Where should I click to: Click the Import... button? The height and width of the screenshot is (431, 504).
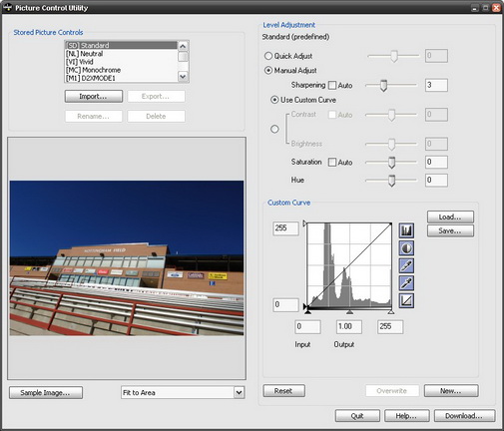click(94, 97)
